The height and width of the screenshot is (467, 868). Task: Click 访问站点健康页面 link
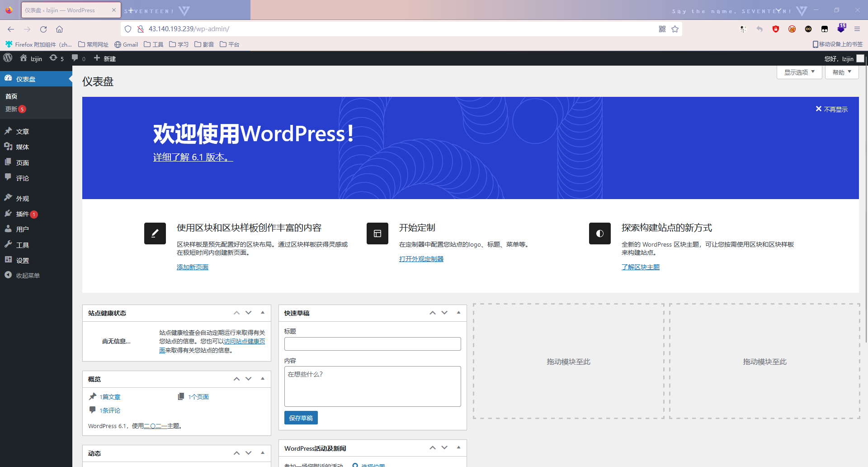tap(245, 342)
